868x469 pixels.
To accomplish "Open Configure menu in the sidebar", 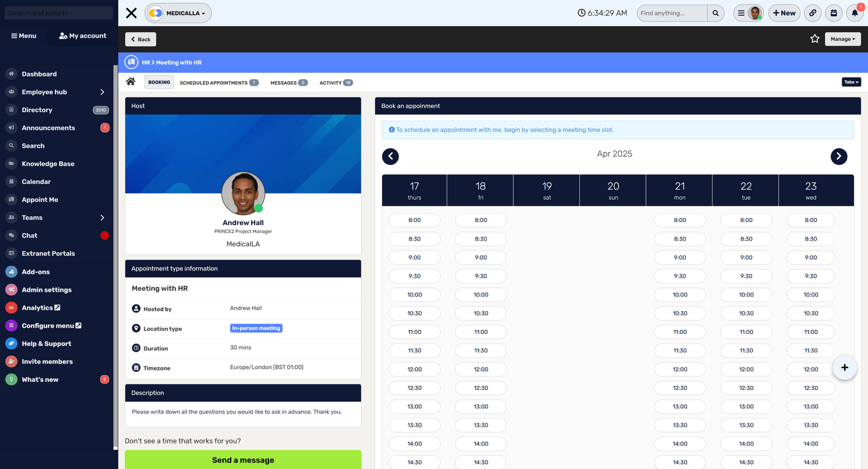I will click(x=51, y=325).
